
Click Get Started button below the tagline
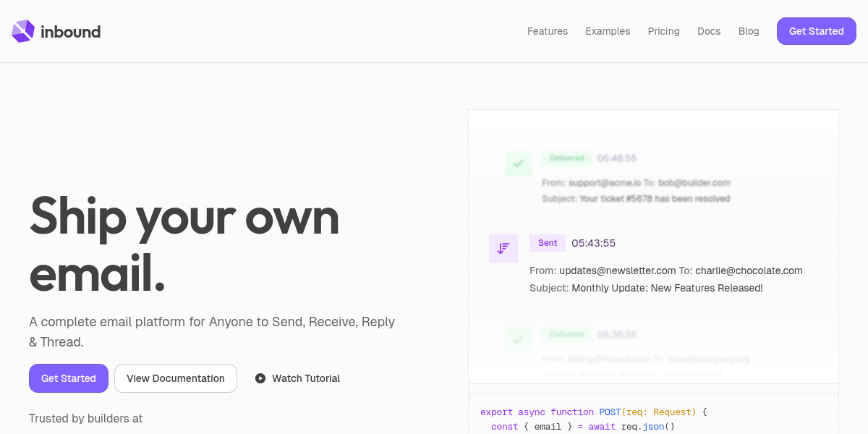(69, 378)
